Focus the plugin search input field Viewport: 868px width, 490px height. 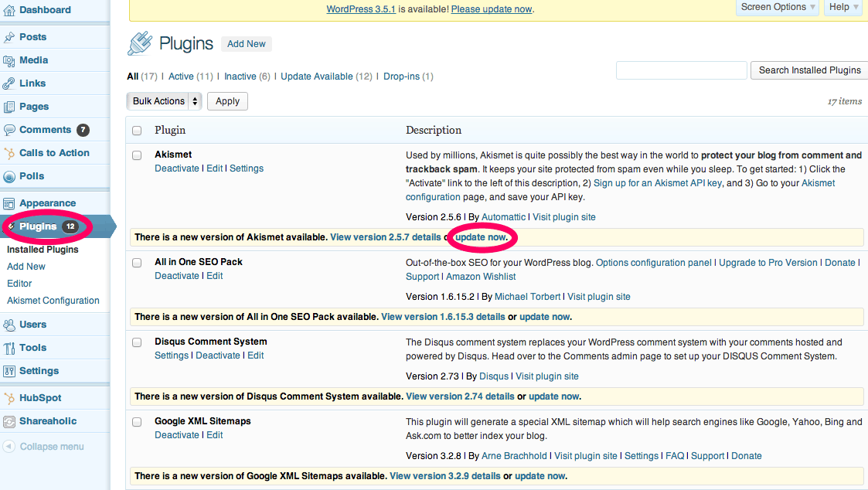coord(682,70)
